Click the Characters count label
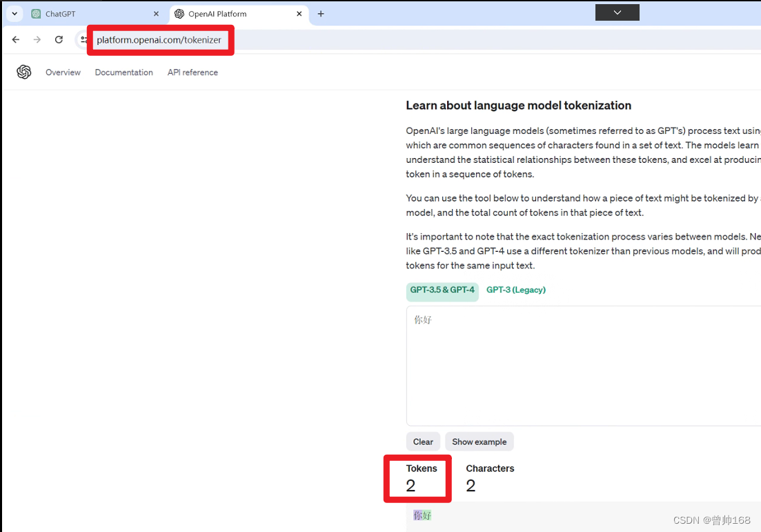761x532 pixels. click(x=490, y=469)
